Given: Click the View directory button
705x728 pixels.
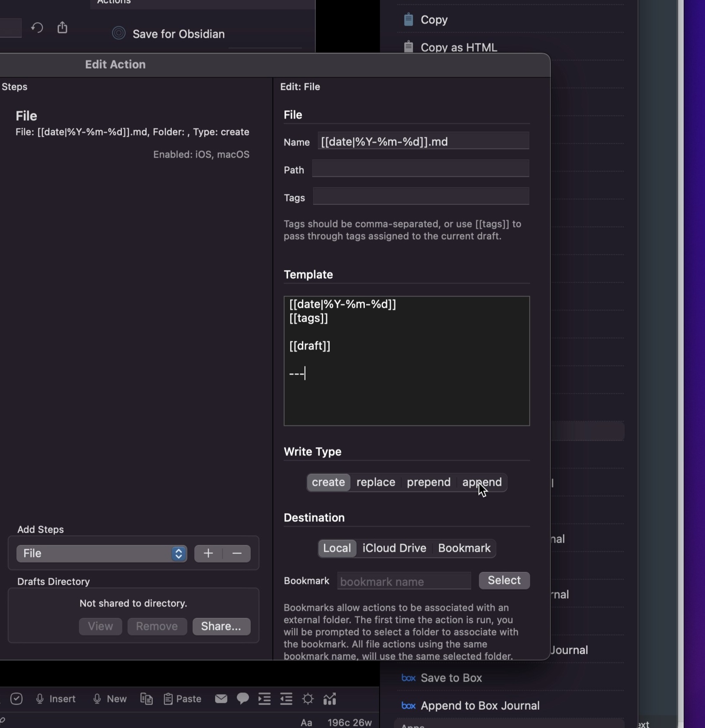Looking at the screenshot, I should (x=100, y=626).
